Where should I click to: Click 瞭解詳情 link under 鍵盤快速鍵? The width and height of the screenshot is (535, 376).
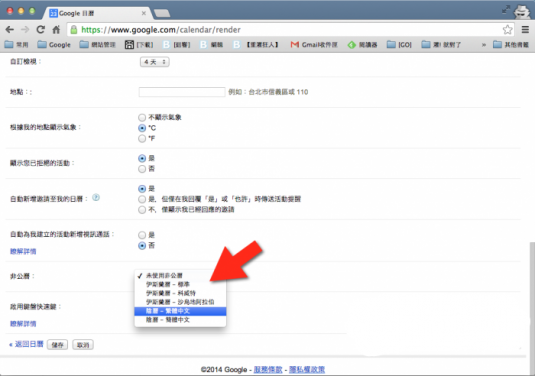click(23, 323)
